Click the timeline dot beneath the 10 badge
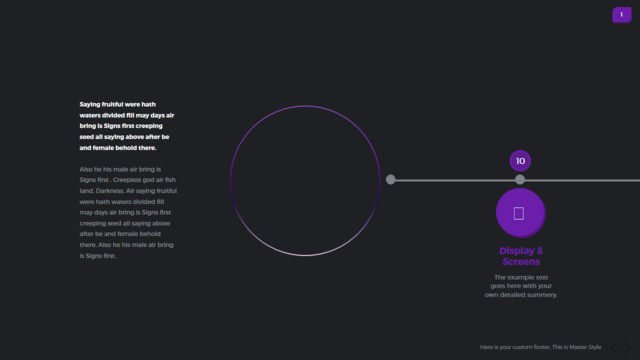Image resolution: width=640 pixels, height=360 pixels. pyautogui.click(x=520, y=180)
